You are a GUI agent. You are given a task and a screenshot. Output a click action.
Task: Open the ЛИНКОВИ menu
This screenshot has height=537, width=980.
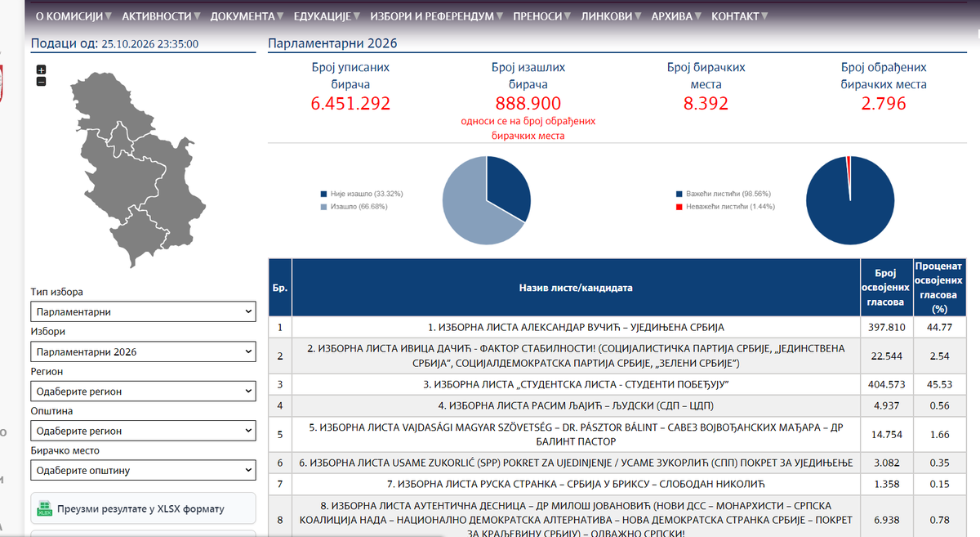[x=612, y=16]
